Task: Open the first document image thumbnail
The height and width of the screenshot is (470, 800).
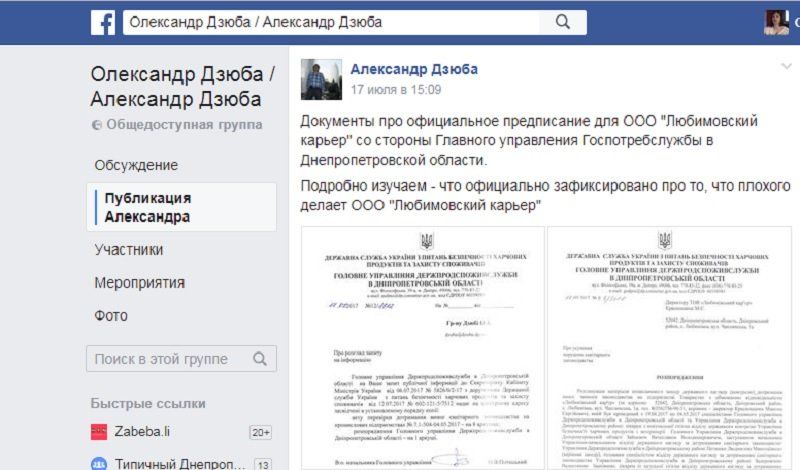Action: (x=423, y=348)
